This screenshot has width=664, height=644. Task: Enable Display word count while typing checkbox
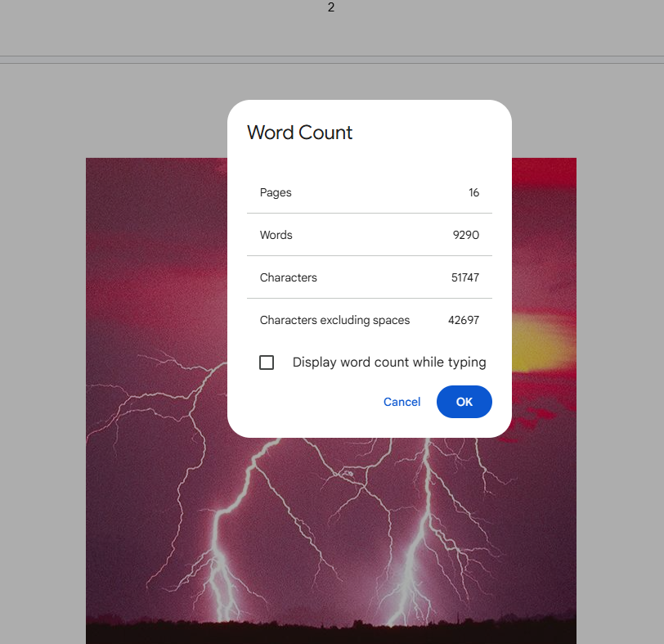(x=267, y=363)
